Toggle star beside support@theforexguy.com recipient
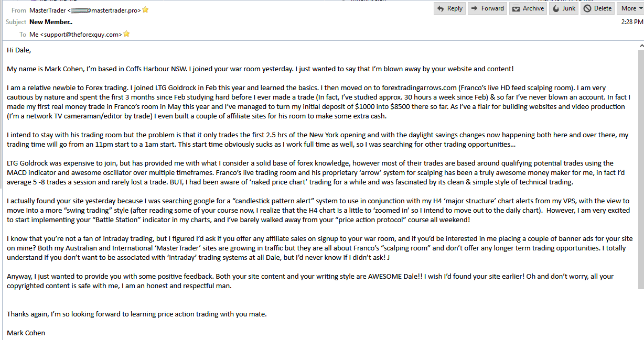The height and width of the screenshot is (340, 644). [126, 34]
